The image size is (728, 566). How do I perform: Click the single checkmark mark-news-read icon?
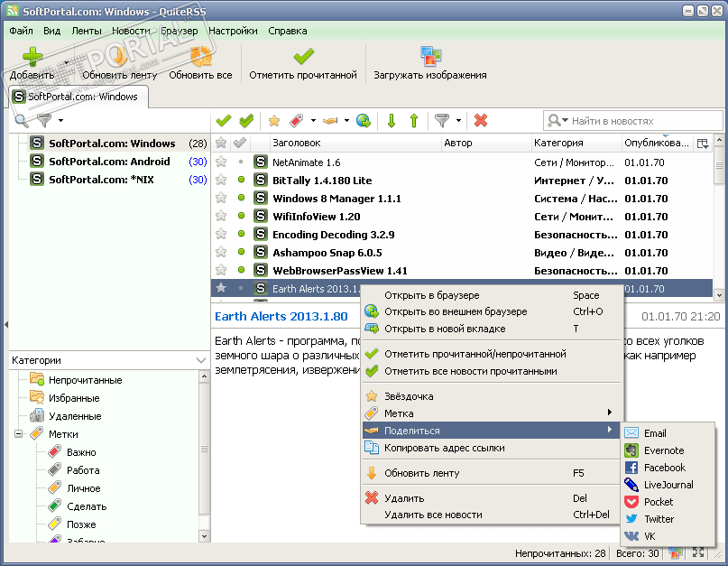tap(224, 121)
